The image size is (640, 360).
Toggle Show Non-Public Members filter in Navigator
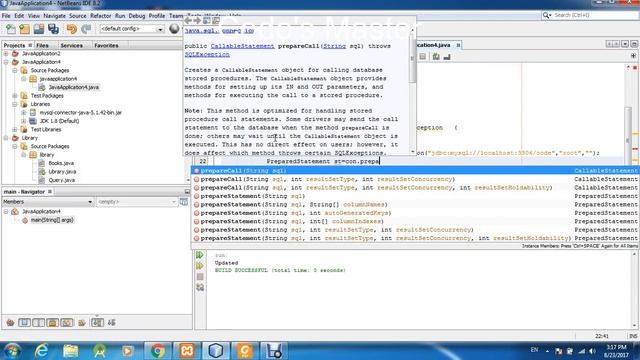[53, 323]
